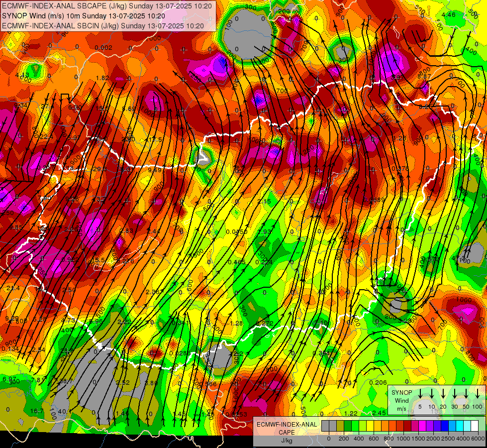Click the map value '0.394'
This screenshot has height=448, width=487.
tap(321, 353)
